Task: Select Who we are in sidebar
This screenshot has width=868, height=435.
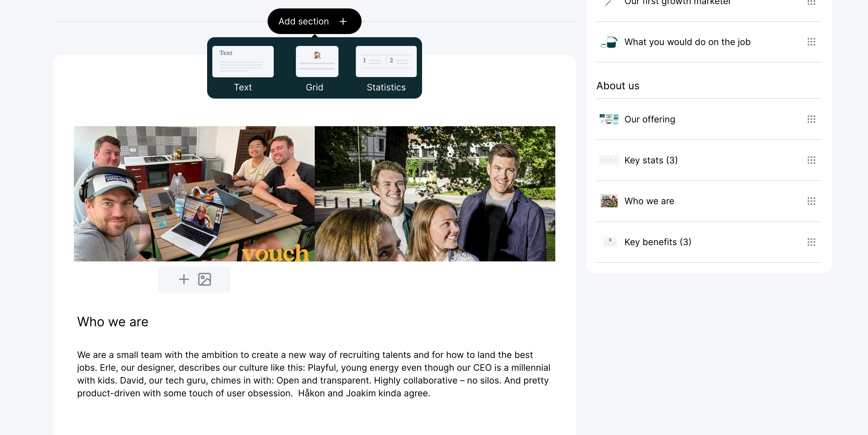Action: [x=649, y=201]
